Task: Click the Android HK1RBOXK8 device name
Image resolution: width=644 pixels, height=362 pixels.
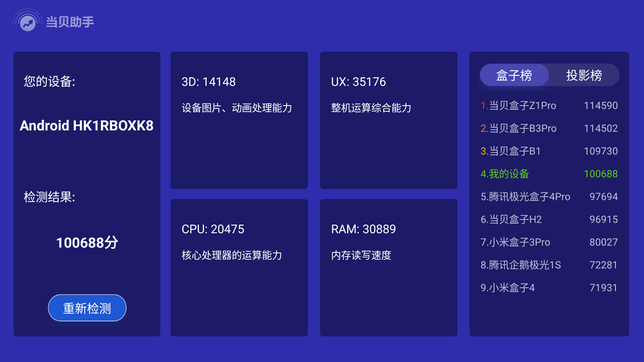Action: 87,126
